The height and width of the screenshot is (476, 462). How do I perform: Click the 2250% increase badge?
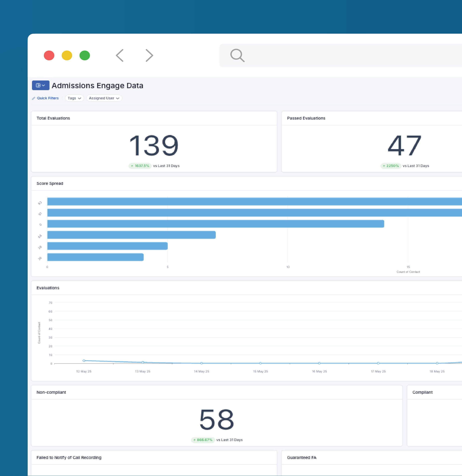click(x=391, y=166)
